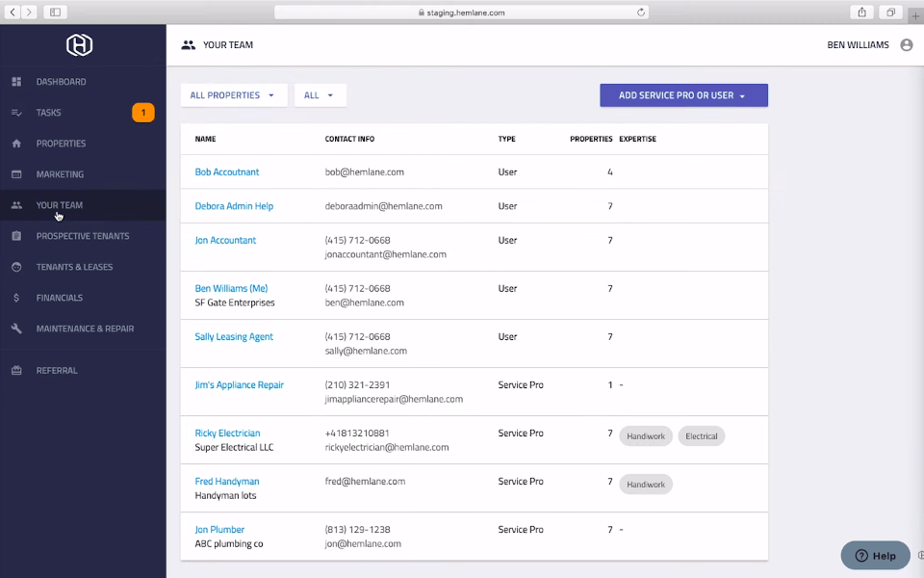Reload the page with the refresh icon

click(641, 13)
